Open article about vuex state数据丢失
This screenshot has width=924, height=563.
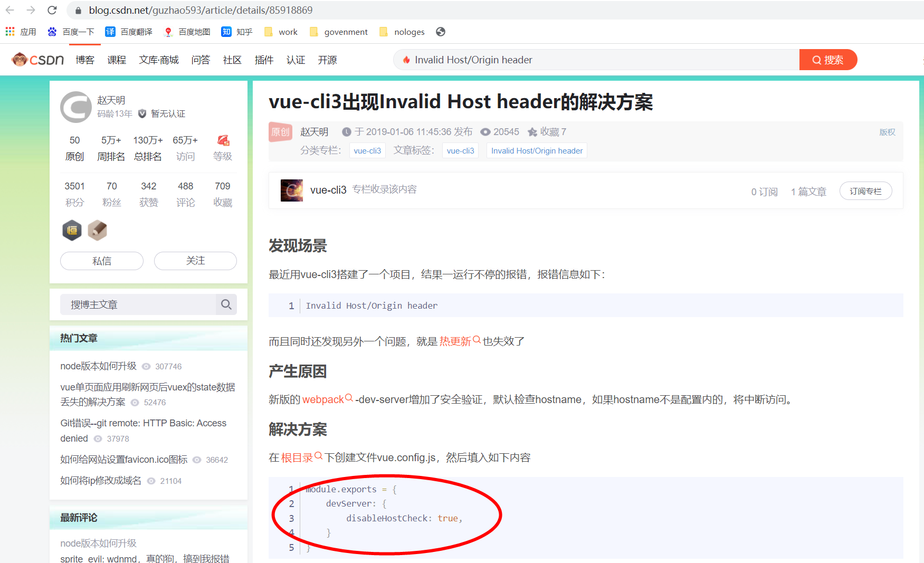pyautogui.click(x=148, y=394)
